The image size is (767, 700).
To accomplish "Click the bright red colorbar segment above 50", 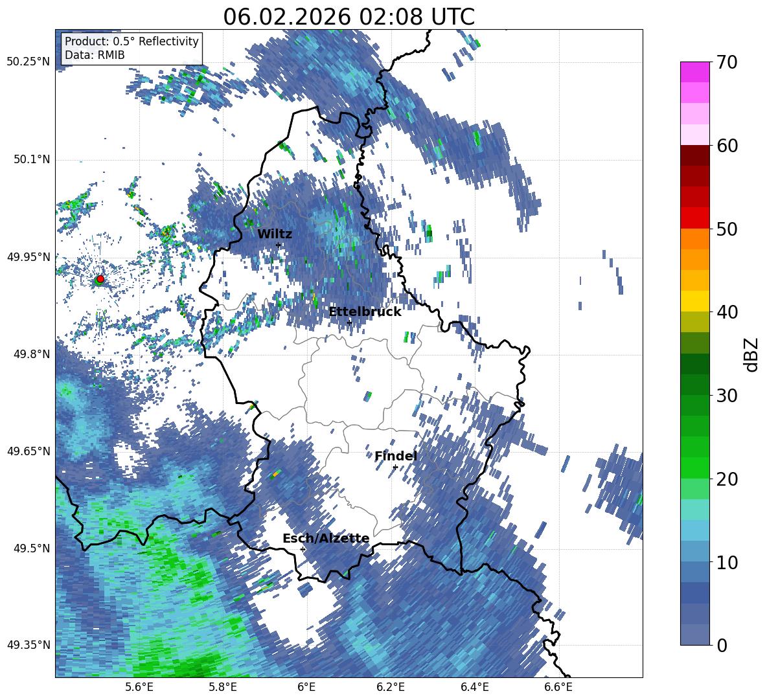I will (694, 218).
